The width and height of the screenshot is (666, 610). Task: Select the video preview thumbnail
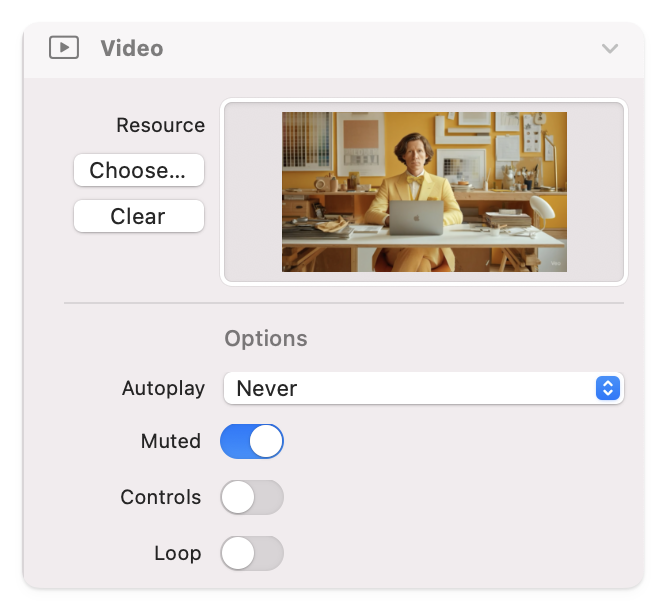(424, 191)
